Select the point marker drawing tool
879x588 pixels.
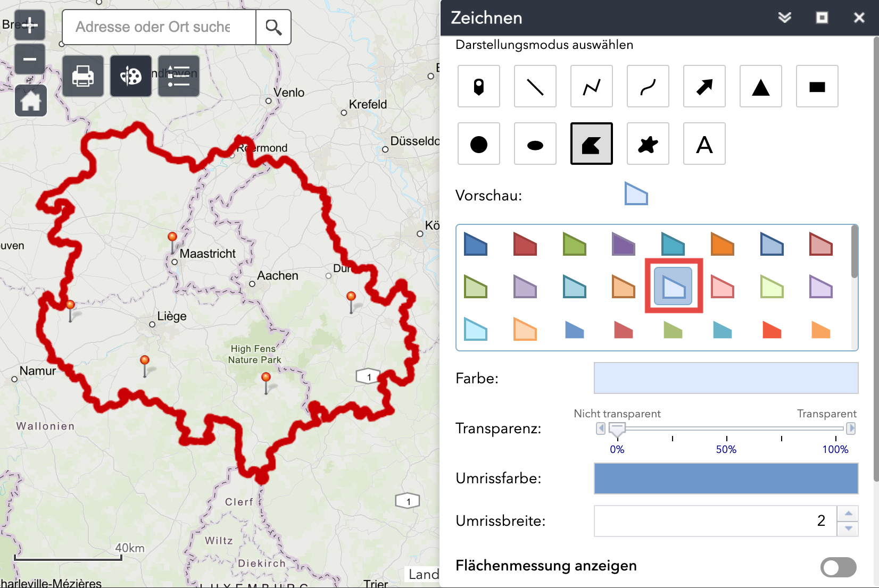pos(478,87)
